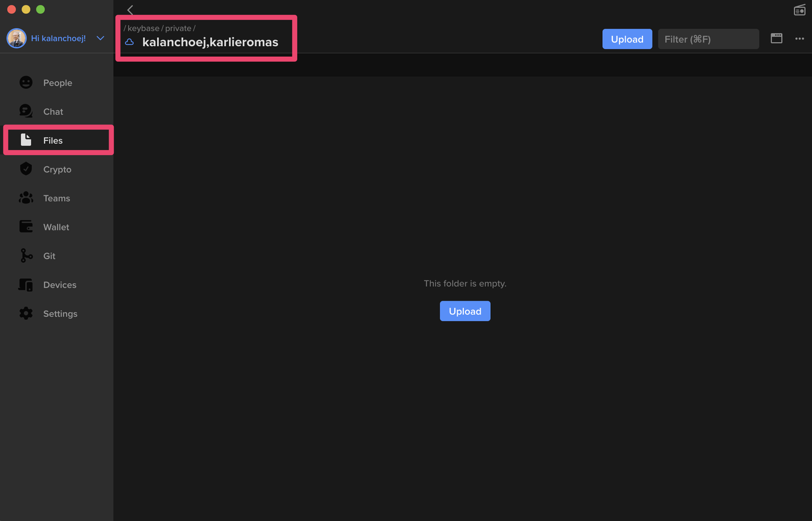Close the window with the red button
The height and width of the screenshot is (521, 812).
click(11, 10)
